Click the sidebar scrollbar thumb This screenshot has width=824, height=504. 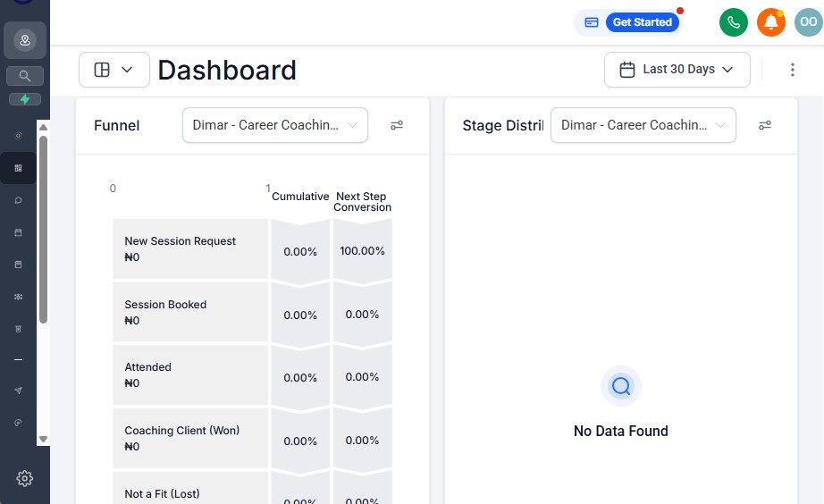pos(43,230)
